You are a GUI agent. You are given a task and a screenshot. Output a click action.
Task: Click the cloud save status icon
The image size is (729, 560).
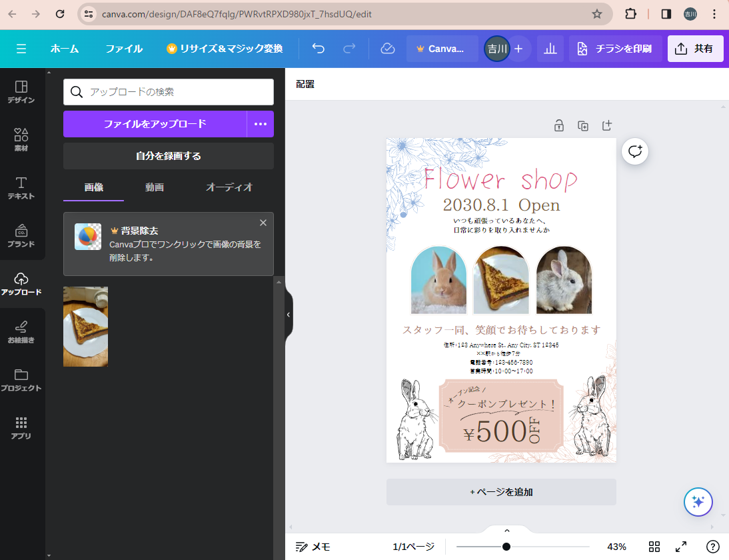pos(387,49)
